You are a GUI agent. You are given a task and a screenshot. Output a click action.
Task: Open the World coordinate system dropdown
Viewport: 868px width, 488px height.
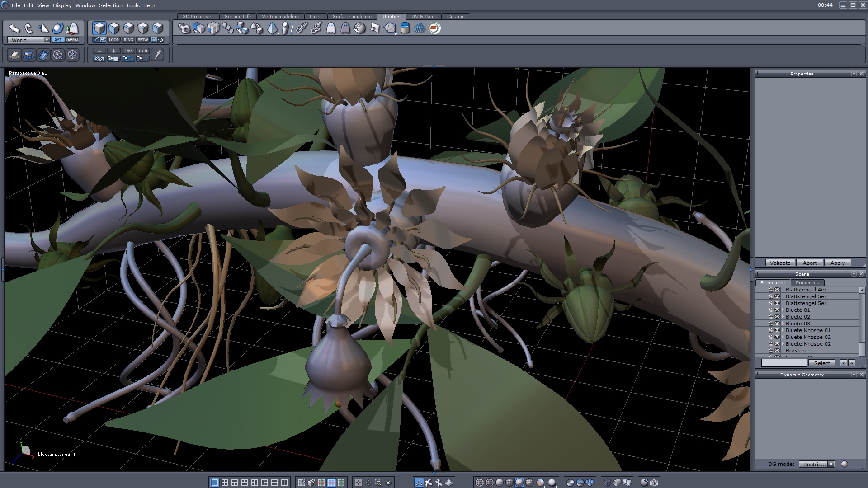[47, 40]
